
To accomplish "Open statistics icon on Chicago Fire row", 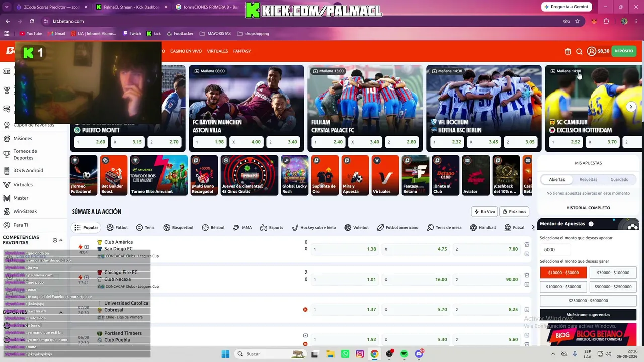I will pyautogui.click(x=527, y=284).
